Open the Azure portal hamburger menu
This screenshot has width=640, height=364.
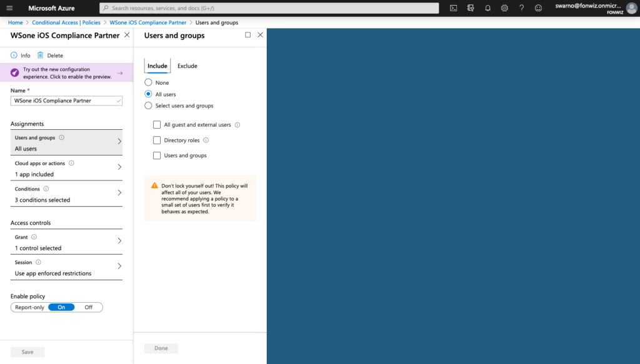coord(9,8)
